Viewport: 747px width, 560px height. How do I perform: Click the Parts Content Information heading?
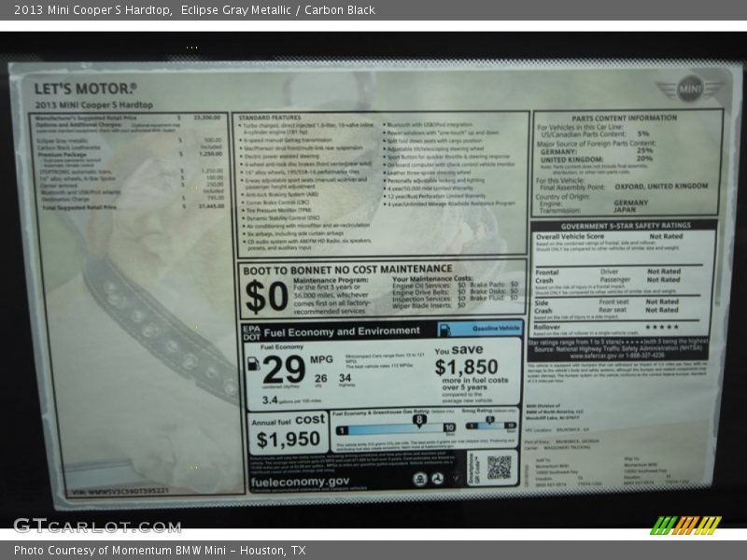tap(625, 119)
